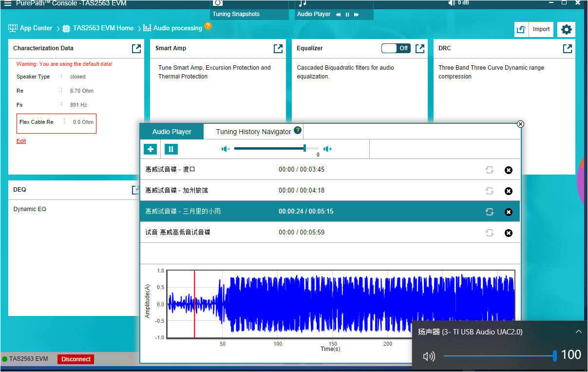This screenshot has width=588, height=372.
Task: Click the DRC panel title
Action: [x=445, y=48]
